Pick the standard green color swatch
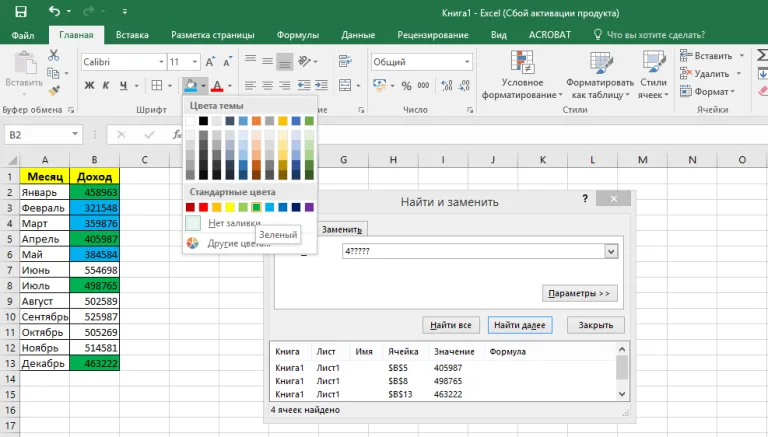This screenshot has height=437, width=768. [256, 207]
